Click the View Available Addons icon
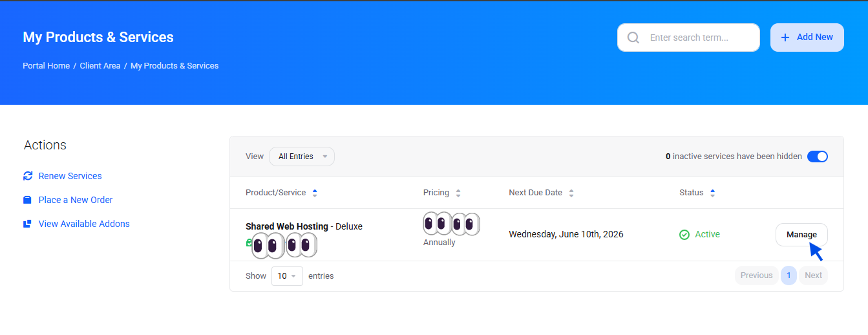This screenshot has width=868, height=335. click(28, 224)
